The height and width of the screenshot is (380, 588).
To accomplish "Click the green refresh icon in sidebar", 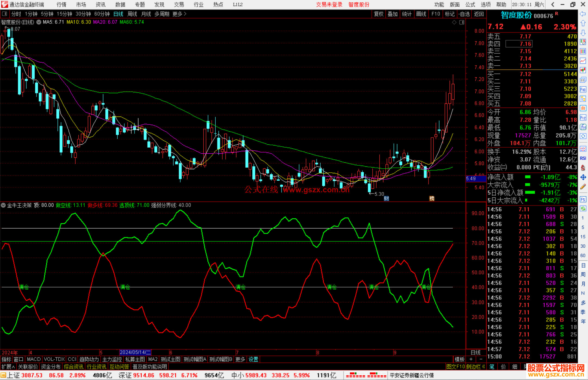I will click(583, 209).
